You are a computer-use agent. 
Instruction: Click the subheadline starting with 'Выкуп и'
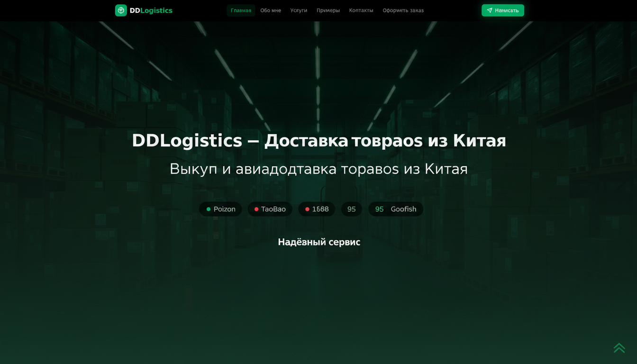(318, 169)
